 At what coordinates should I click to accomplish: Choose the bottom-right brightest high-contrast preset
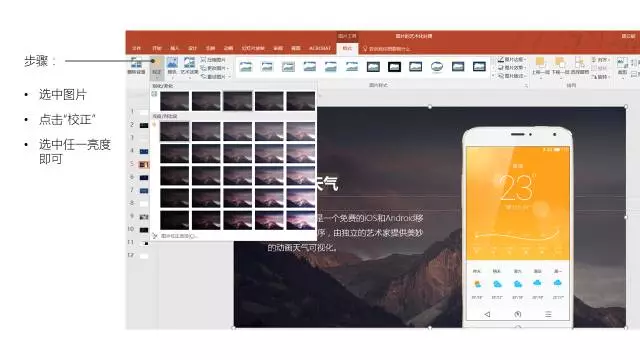tap(301, 220)
